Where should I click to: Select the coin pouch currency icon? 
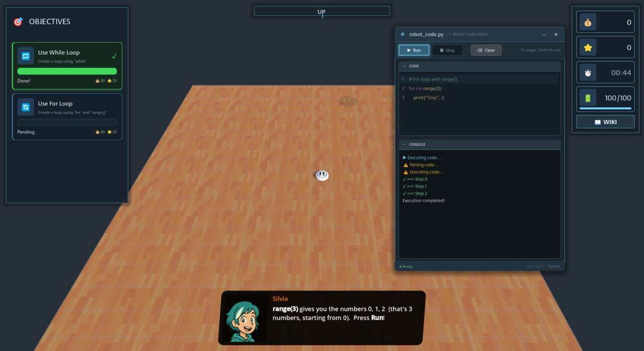click(588, 22)
